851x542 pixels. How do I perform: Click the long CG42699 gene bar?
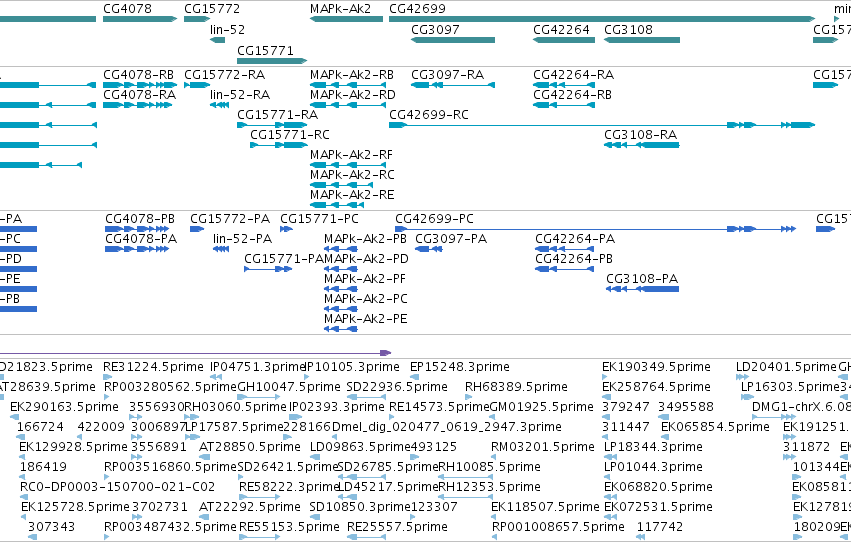(602, 19)
